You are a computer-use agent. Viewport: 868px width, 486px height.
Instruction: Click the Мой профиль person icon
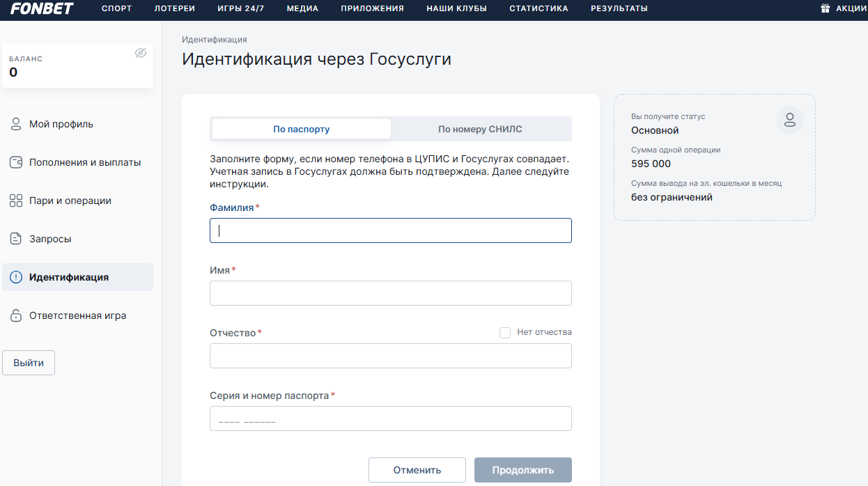click(x=16, y=124)
